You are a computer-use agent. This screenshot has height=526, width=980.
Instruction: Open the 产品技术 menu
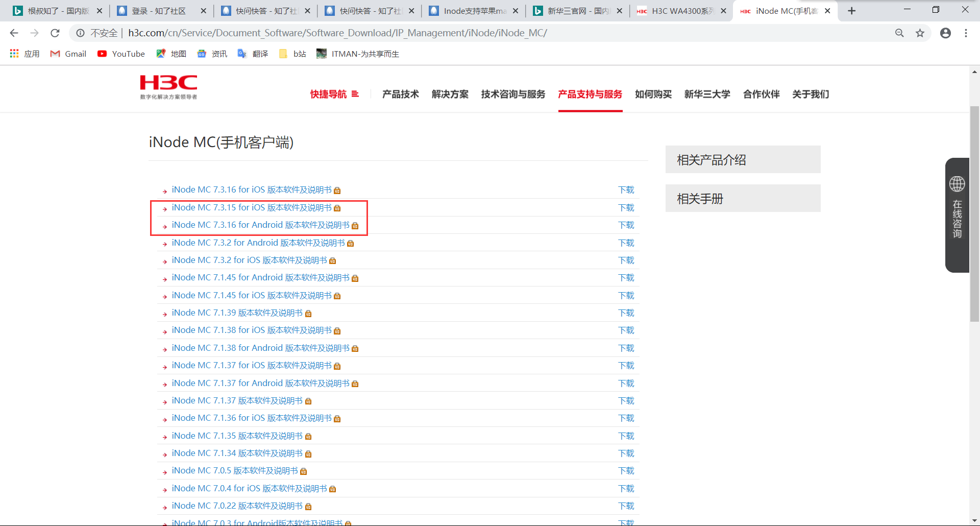point(401,94)
